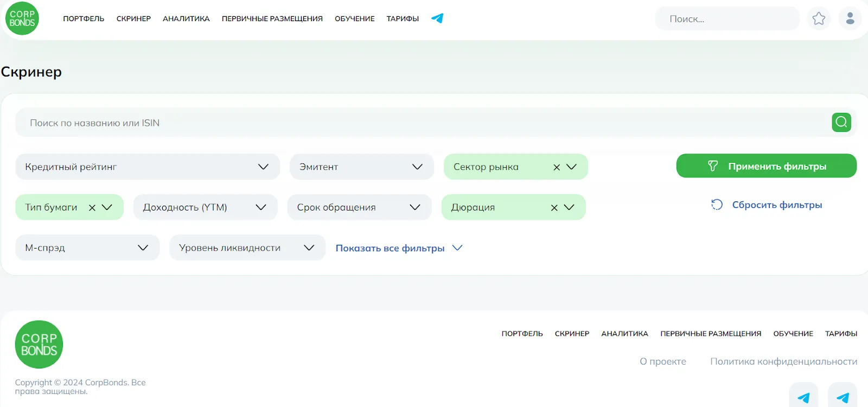Expand the Кредитный рейтинг dropdown
This screenshot has height=407, width=868.
[148, 167]
